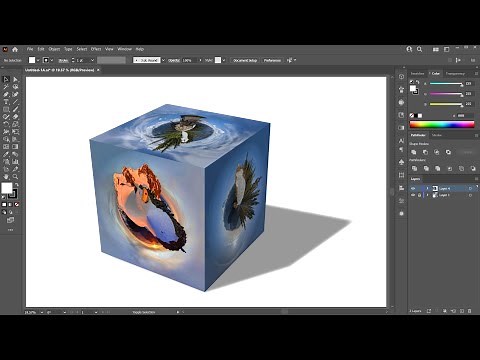The height and width of the screenshot is (360, 480).
Task: Click the Document Setup button
Action: click(245, 60)
